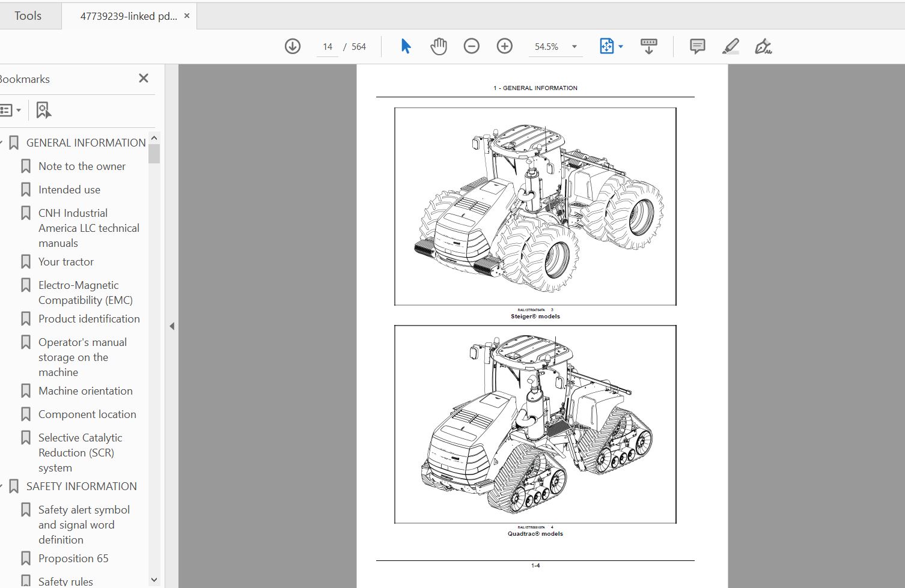Jump to Machine orientation bookmark
Viewport: 905px width, 588px height.
click(x=85, y=391)
